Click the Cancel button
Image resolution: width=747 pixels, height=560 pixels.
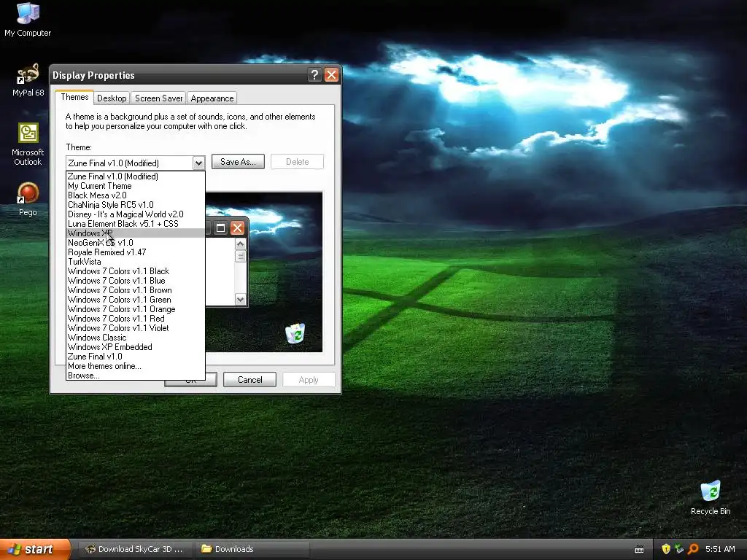249,379
